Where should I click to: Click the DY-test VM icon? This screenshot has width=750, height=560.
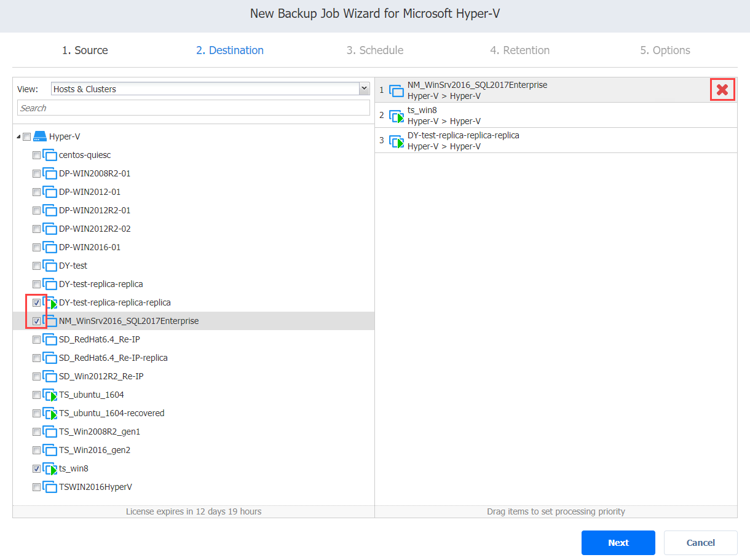pos(50,266)
